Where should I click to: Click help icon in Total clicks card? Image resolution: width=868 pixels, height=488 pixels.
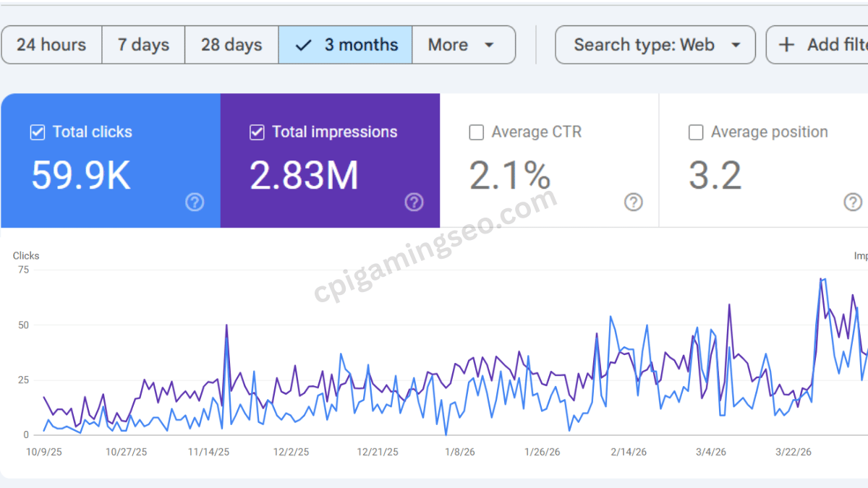[x=195, y=202]
